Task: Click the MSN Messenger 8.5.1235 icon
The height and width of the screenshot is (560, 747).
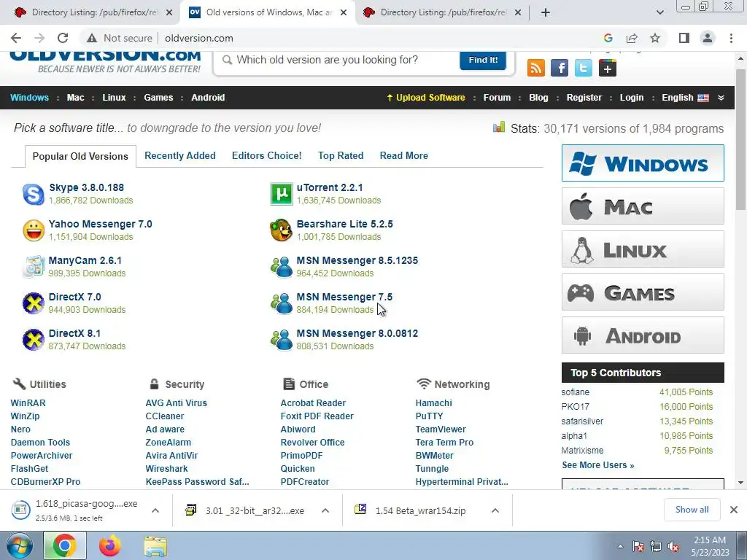Action: [x=282, y=267]
